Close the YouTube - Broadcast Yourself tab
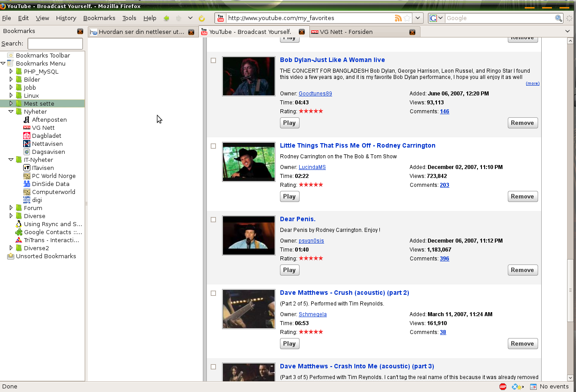 pyautogui.click(x=302, y=32)
